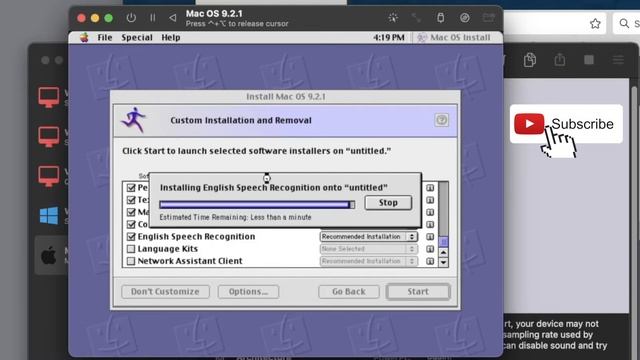The width and height of the screenshot is (640, 360).
Task: Click the 'Install Mac OS 9.2.1' window title
Action: click(286, 97)
